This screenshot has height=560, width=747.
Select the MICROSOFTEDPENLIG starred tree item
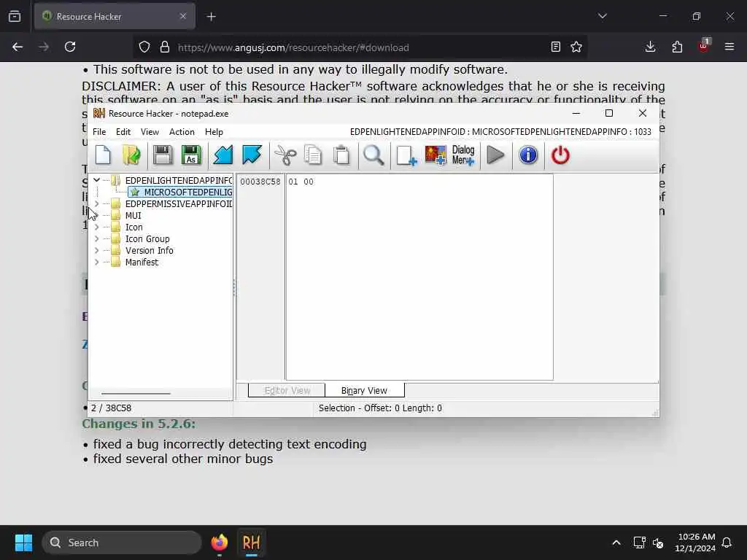[181, 192]
